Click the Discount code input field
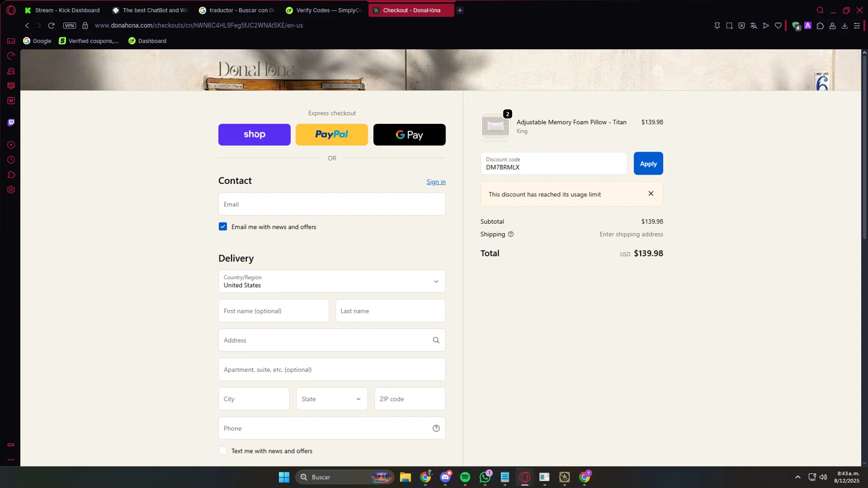 tap(554, 164)
